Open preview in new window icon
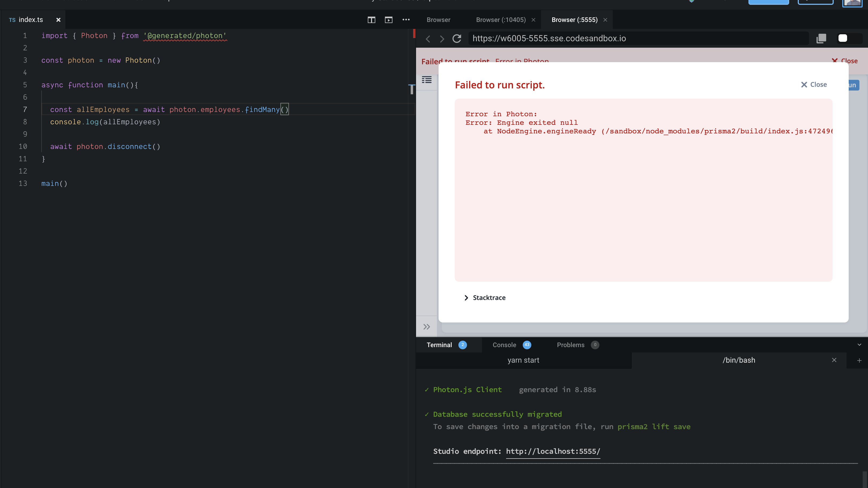The height and width of the screenshot is (488, 868). 821,38
